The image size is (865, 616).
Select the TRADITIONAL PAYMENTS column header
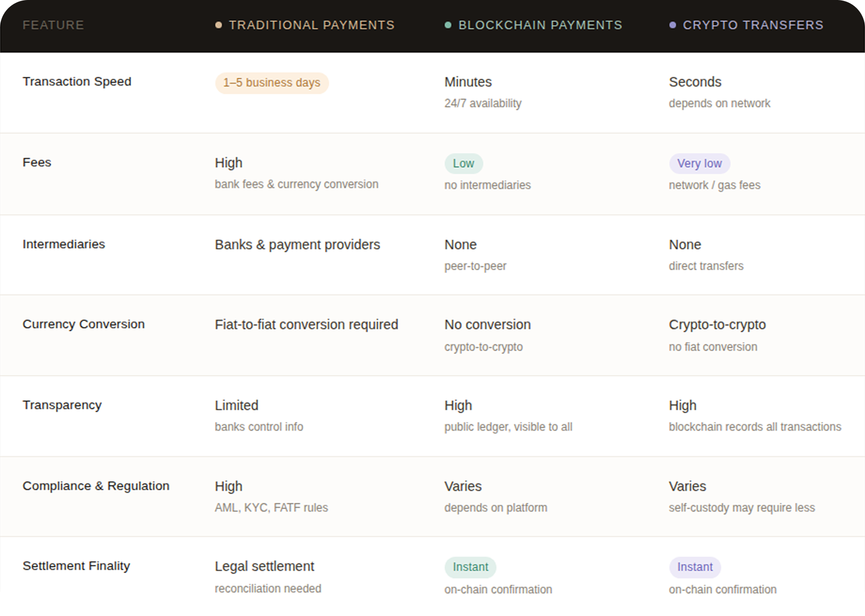(311, 25)
